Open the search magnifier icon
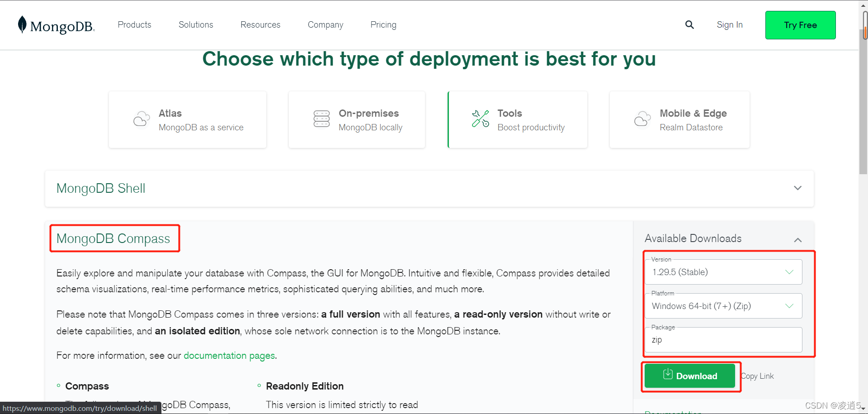 coord(689,24)
